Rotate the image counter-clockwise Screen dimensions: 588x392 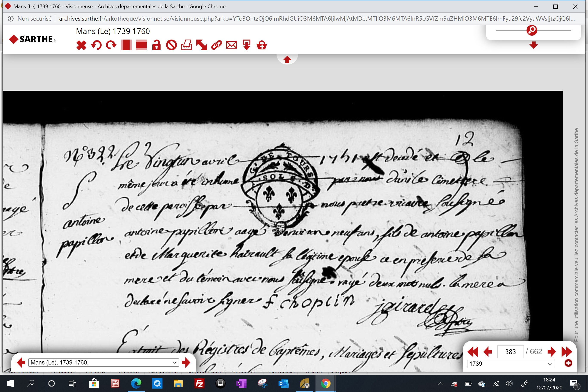point(96,45)
